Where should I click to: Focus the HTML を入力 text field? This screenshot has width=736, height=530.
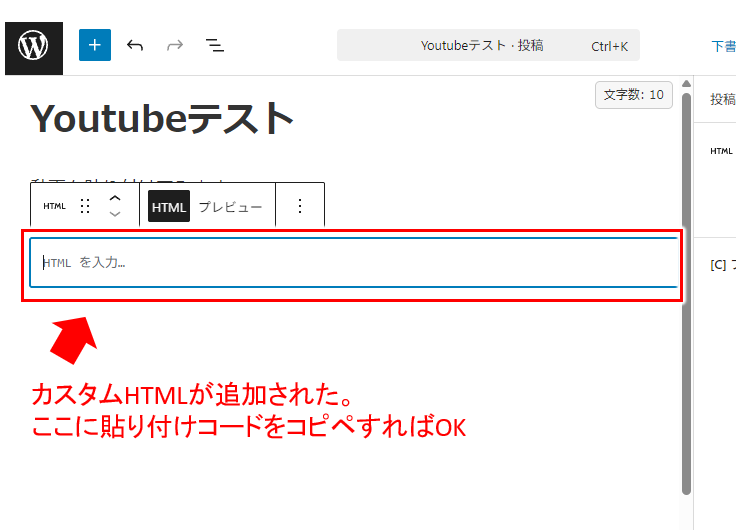coord(354,262)
